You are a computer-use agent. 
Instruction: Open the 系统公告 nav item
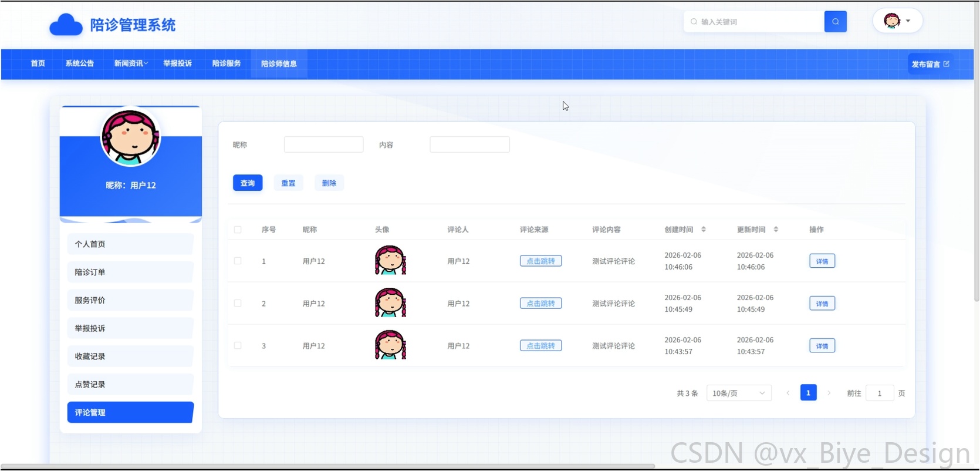point(80,63)
